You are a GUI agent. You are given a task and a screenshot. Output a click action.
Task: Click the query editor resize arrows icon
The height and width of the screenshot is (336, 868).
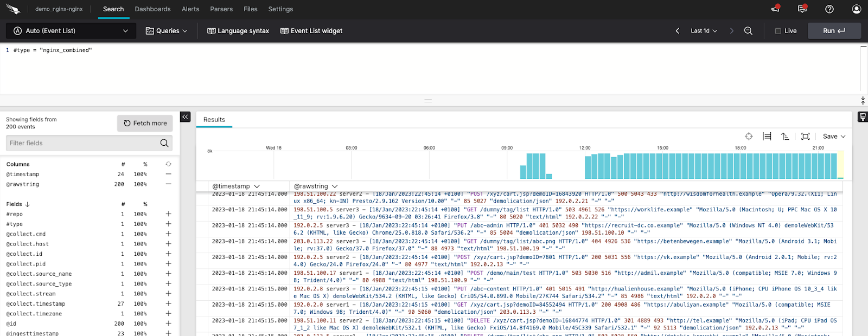(x=863, y=101)
